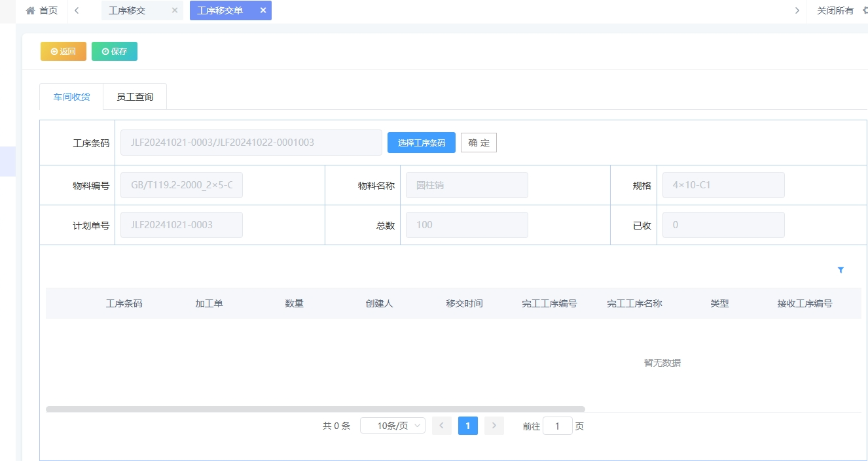Click the 确定 confirm button

pos(479,143)
